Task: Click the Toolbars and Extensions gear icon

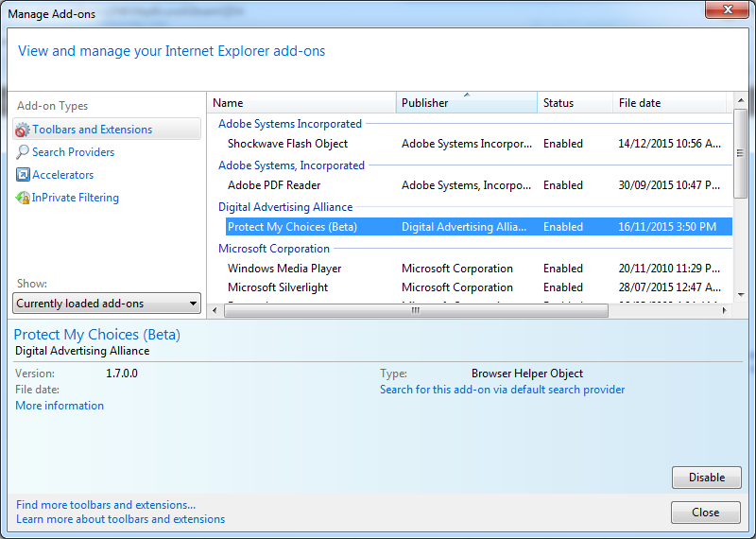Action: click(23, 130)
